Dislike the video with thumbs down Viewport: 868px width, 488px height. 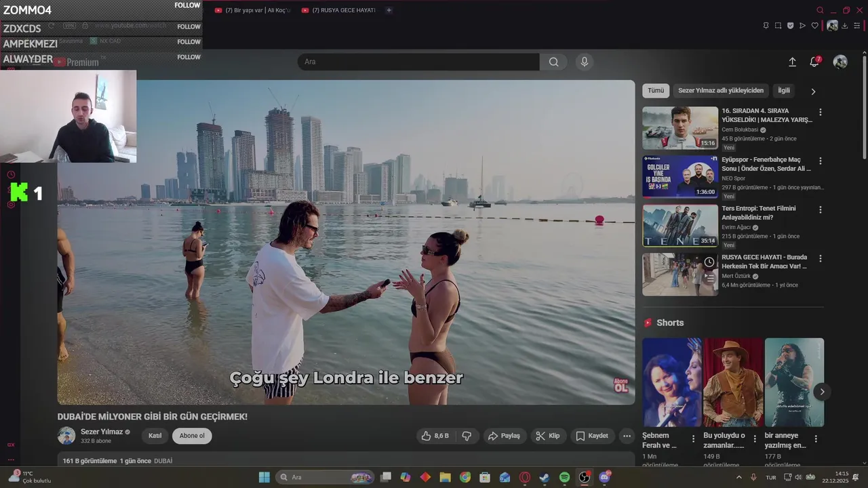coord(467,436)
